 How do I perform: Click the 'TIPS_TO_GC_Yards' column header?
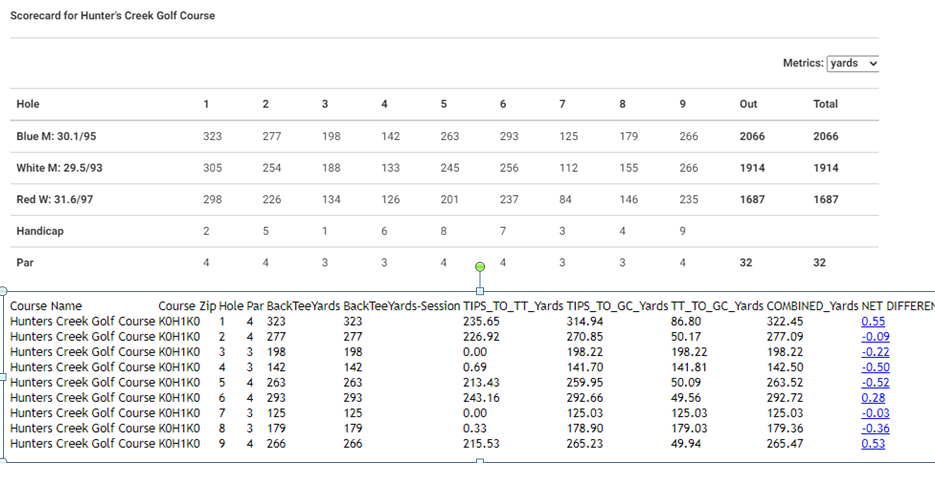pos(617,306)
